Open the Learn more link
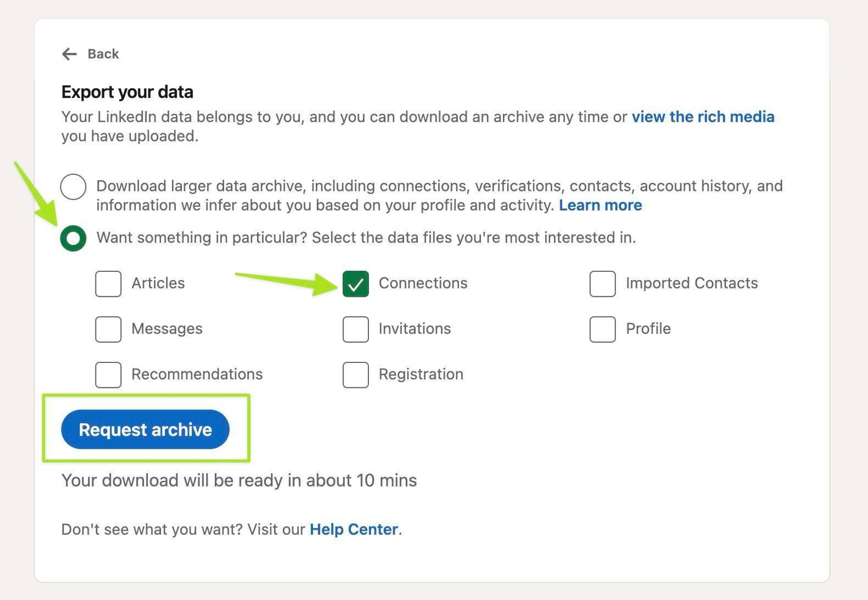Screen dimensions: 868x600 point(601,205)
